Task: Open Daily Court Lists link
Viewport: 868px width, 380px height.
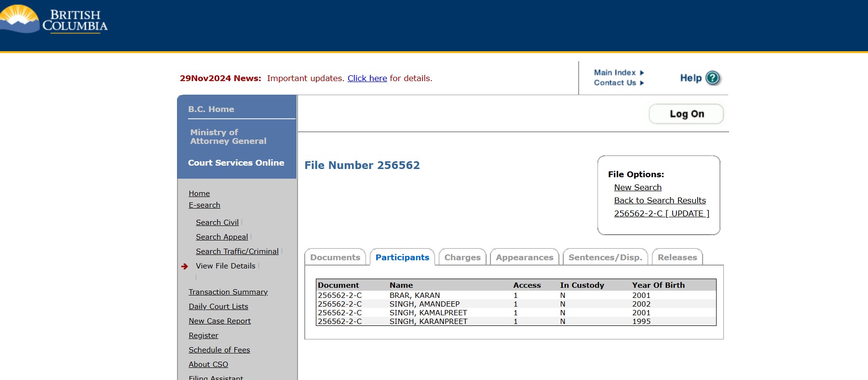Action: (218, 307)
